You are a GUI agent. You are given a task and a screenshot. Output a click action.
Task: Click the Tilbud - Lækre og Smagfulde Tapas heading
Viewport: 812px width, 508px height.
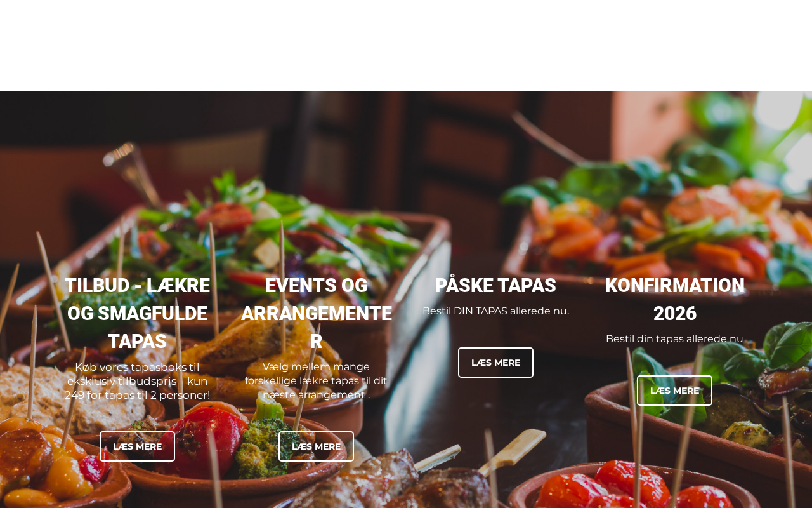(137, 314)
